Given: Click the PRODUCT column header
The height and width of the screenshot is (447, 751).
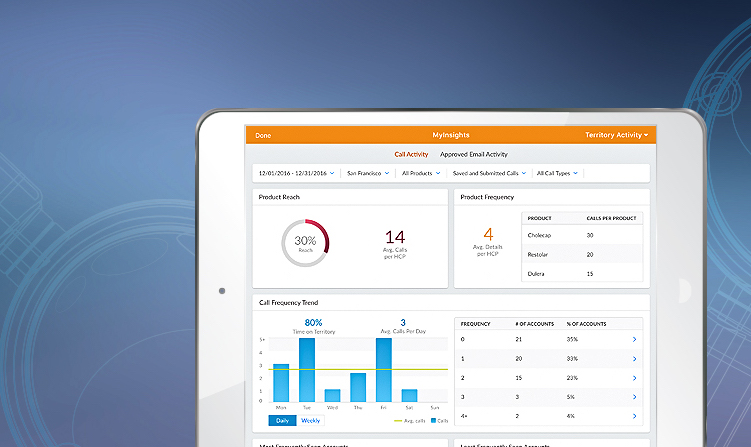Looking at the screenshot, I should pyautogui.click(x=539, y=218).
